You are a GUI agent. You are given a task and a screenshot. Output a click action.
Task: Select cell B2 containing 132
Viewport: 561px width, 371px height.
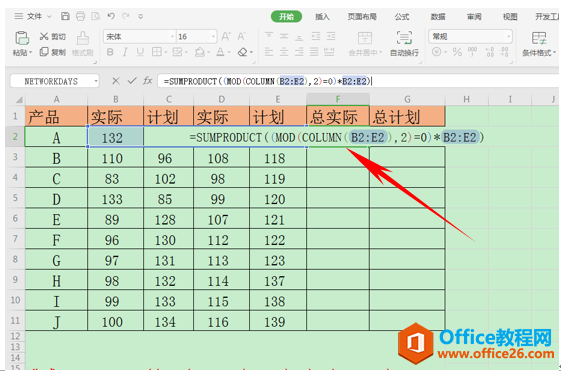pyautogui.click(x=116, y=137)
